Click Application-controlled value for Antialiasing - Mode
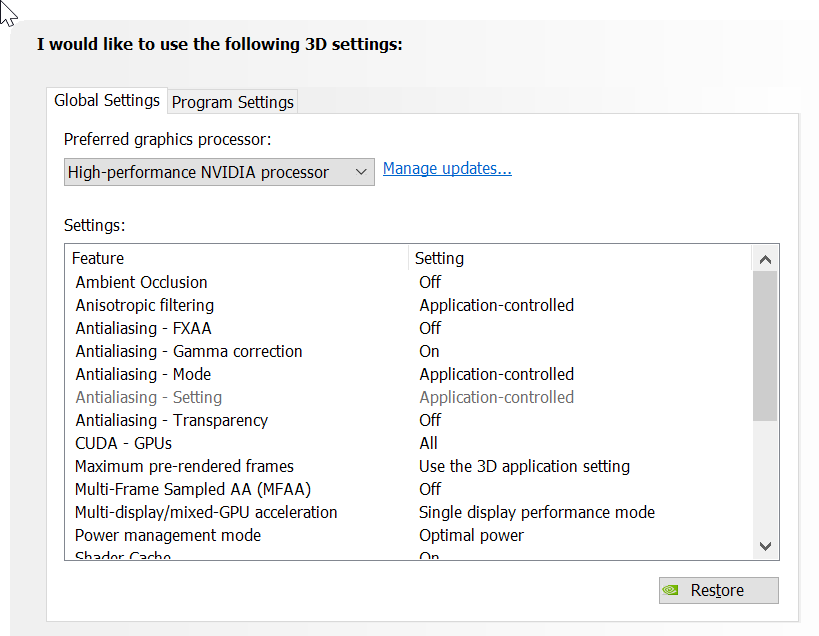This screenshot has height=636, width=819. click(496, 374)
